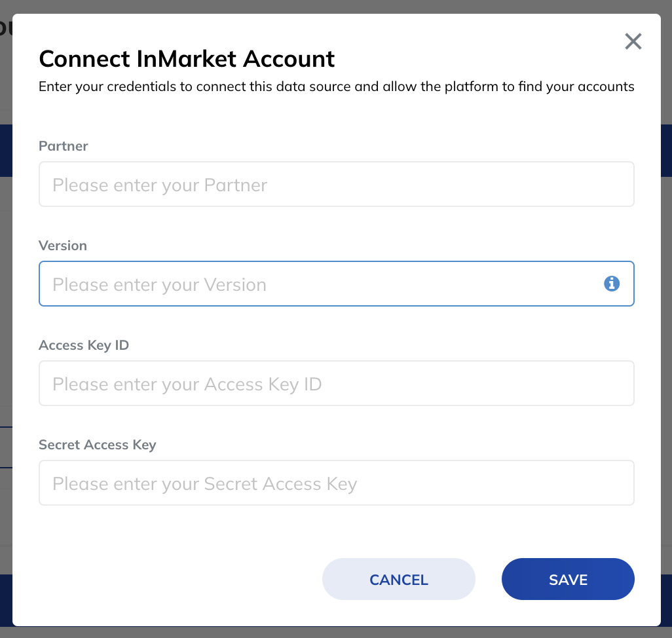This screenshot has width=672, height=638.
Task: Click the info icon in Version field
Action: point(612,284)
